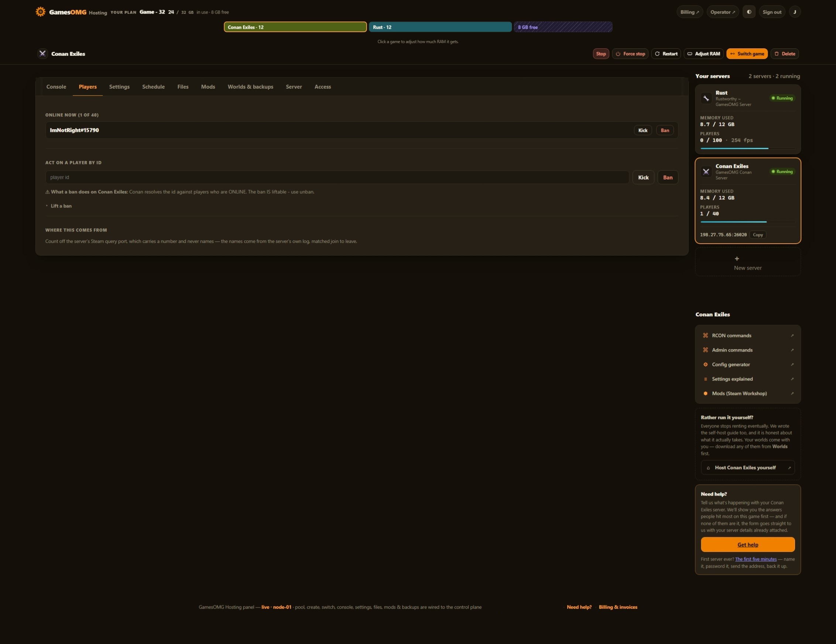Open the Console tab
The image size is (836, 644).
(56, 87)
